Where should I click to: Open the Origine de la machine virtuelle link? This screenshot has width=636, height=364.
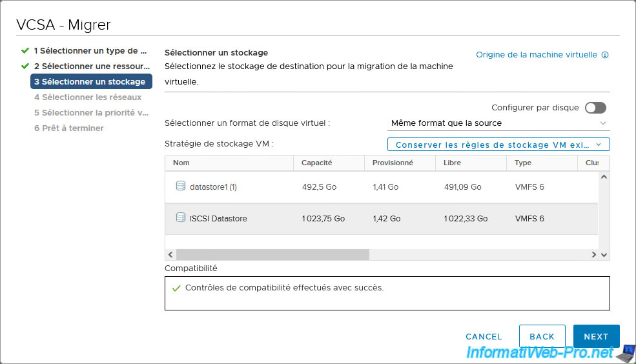click(x=536, y=55)
